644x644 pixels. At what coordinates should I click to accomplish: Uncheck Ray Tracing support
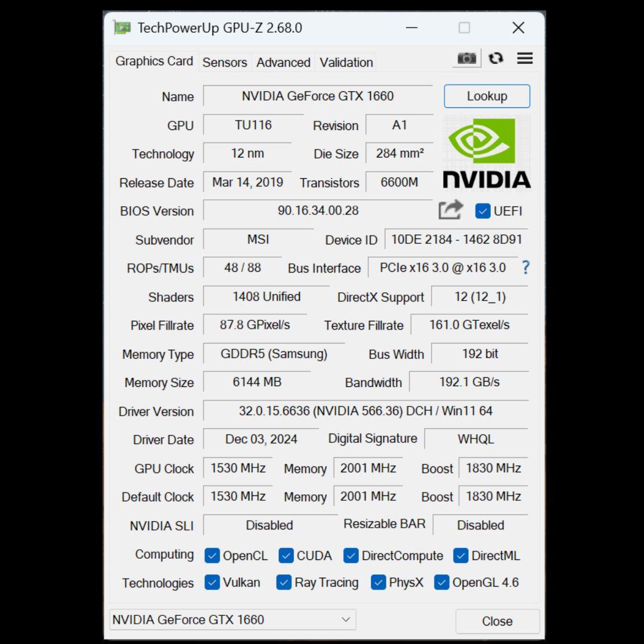pos(284,583)
